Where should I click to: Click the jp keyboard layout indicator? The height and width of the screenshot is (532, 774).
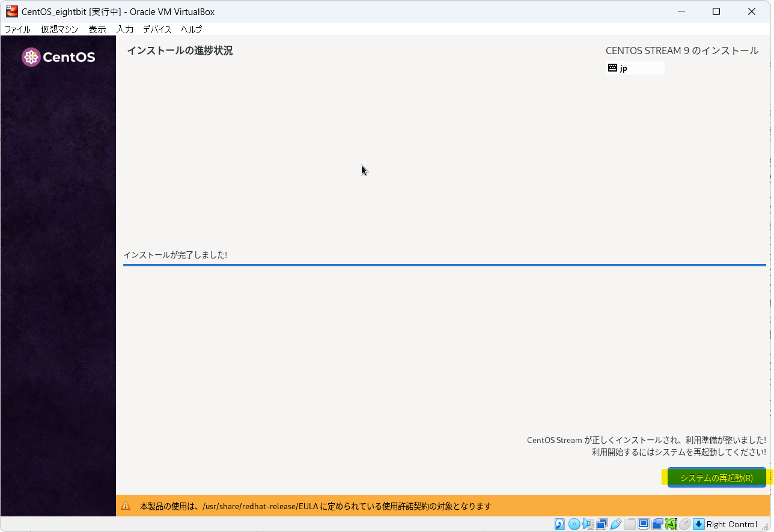pos(635,68)
